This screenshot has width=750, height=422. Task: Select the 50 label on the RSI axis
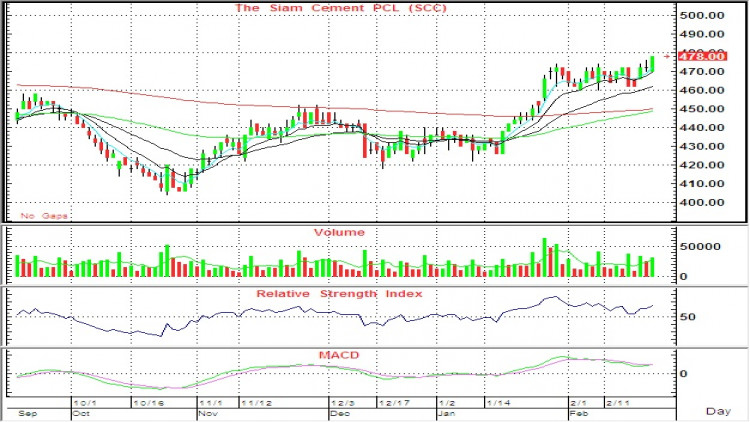pos(687,317)
